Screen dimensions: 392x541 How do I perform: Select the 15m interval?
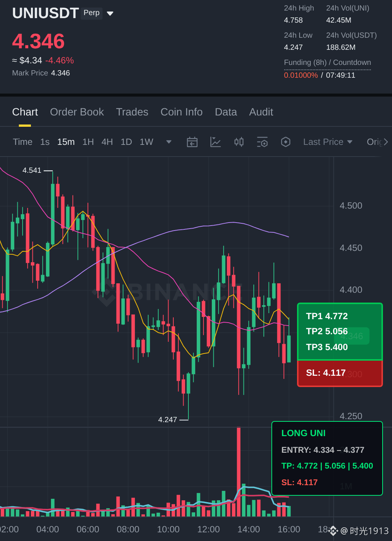tap(66, 142)
